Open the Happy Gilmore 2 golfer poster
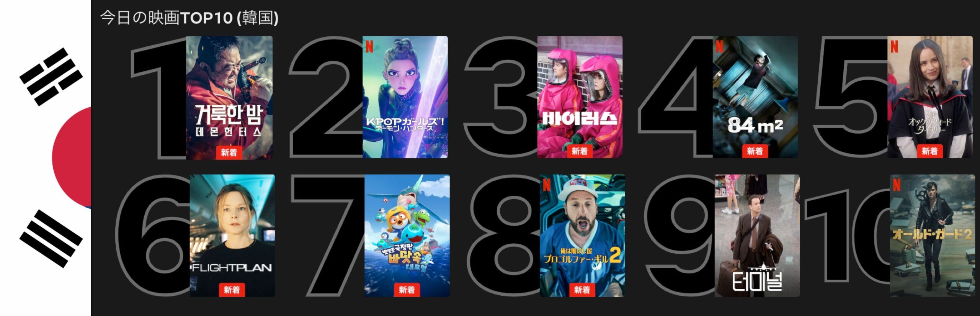 click(x=582, y=236)
